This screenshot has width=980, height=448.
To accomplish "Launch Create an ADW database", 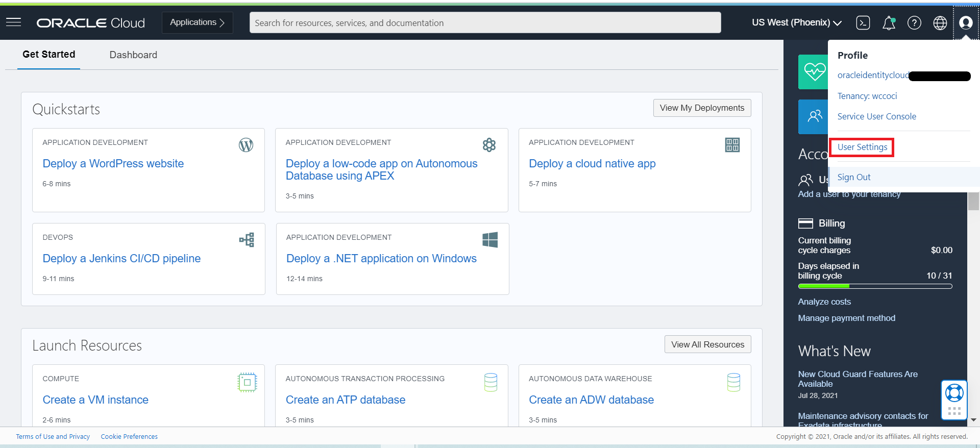I will click(591, 400).
